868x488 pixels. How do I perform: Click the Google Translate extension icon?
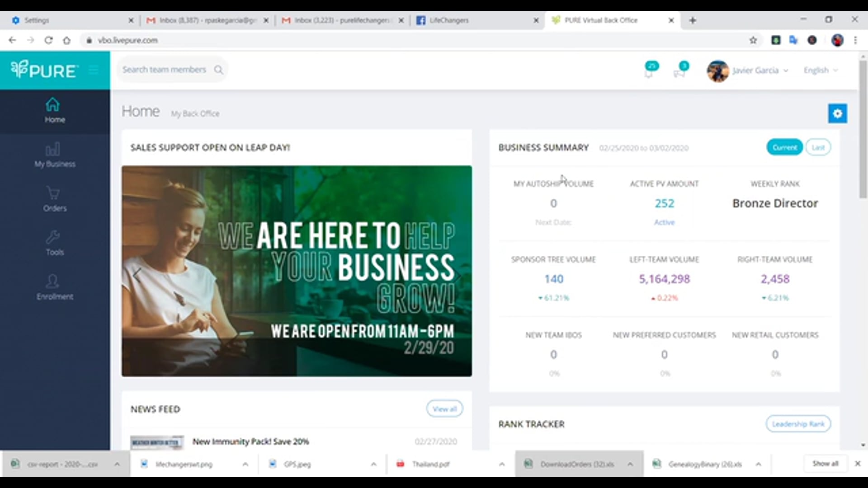coord(793,40)
